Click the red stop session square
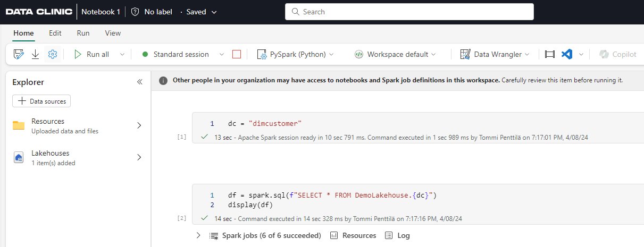 pyautogui.click(x=237, y=54)
